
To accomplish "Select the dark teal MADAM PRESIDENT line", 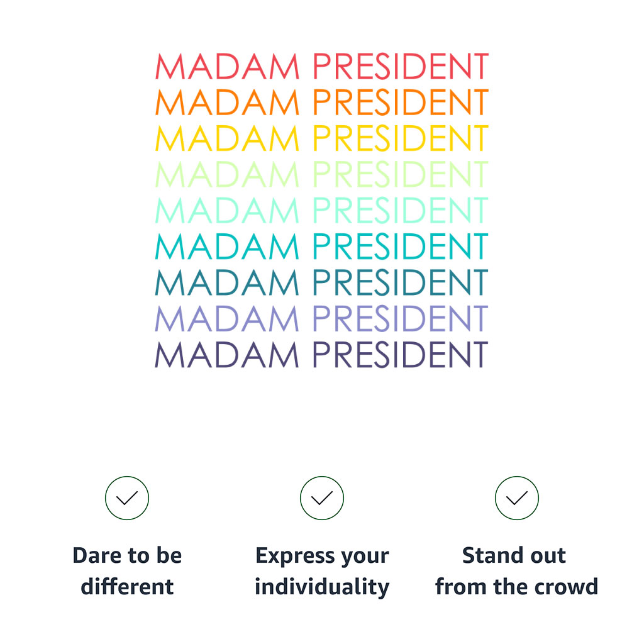I will tap(322, 282).
